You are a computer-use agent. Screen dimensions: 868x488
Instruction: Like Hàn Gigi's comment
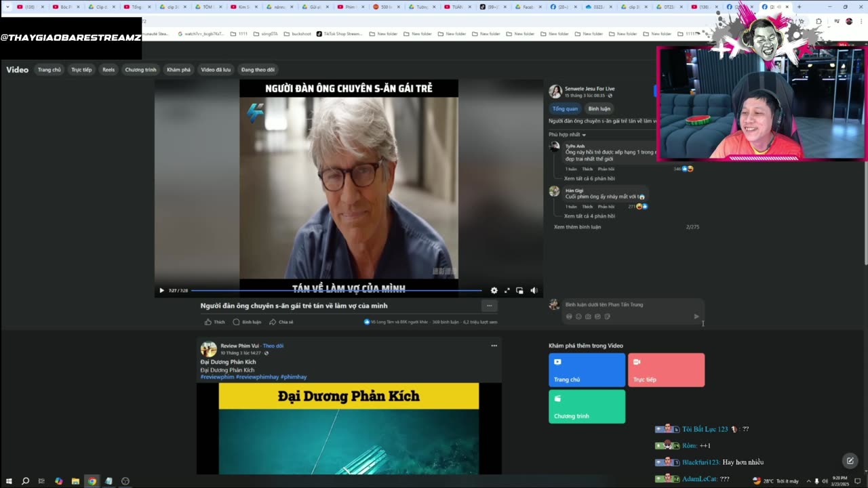click(x=587, y=206)
